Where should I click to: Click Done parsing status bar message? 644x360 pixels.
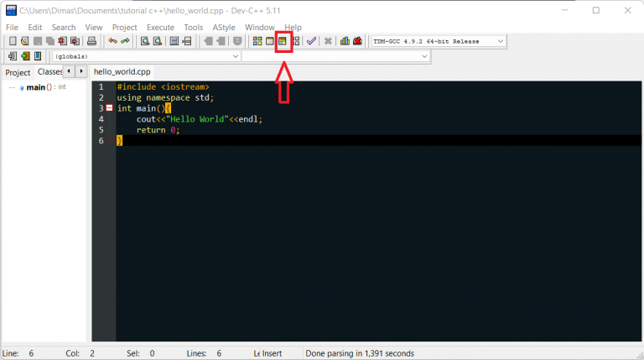coord(360,353)
